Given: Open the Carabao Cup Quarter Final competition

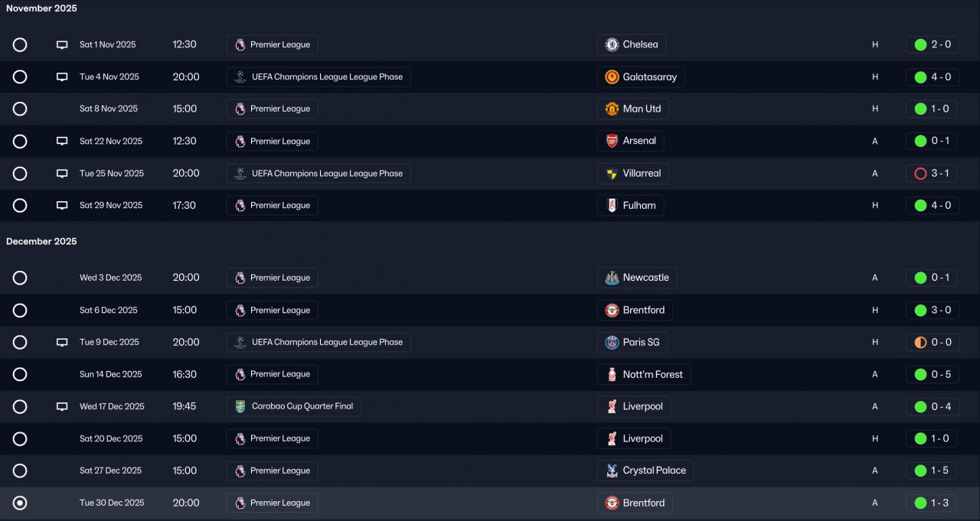Looking at the screenshot, I should 293,407.
